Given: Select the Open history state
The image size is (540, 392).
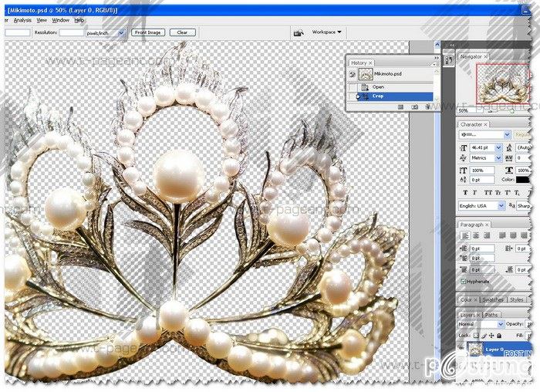Looking at the screenshot, I should click(x=395, y=86).
